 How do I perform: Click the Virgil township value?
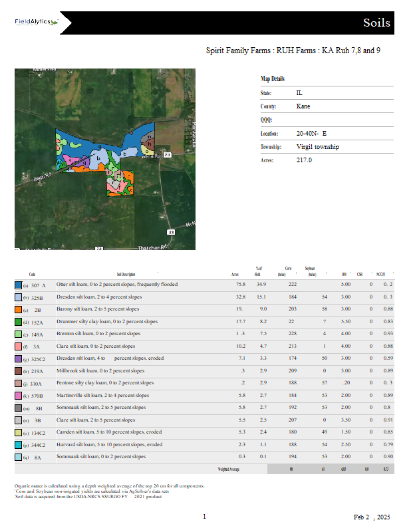point(317,147)
